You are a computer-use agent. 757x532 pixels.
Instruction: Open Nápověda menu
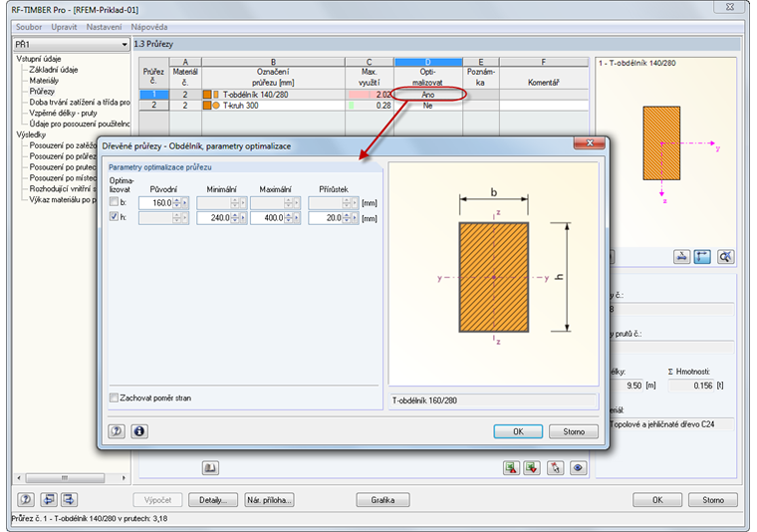pos(149,27)
